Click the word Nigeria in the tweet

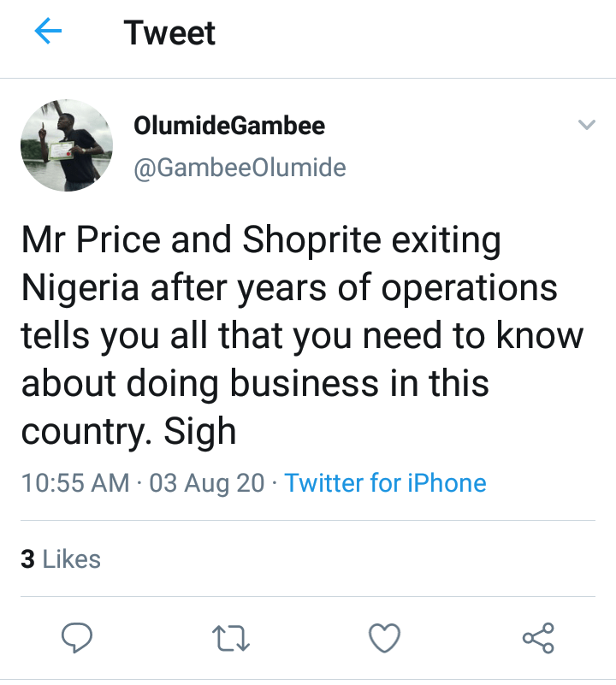[78, 288]
